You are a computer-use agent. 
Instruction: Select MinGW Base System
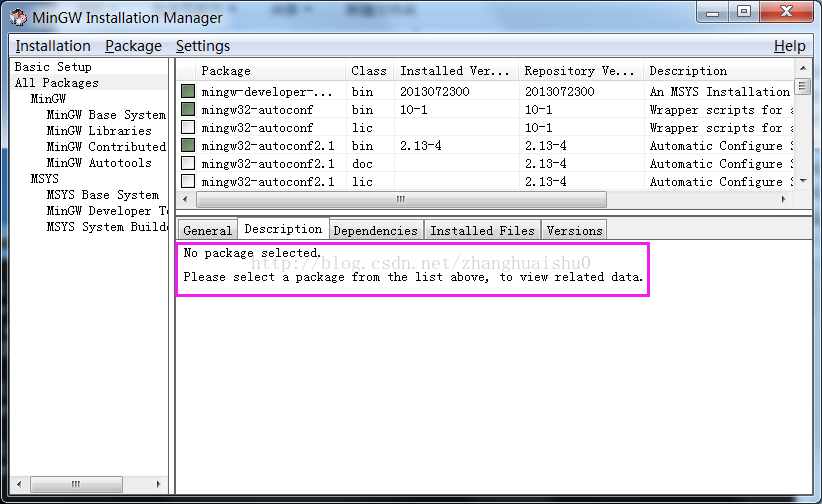coord(106,115)
